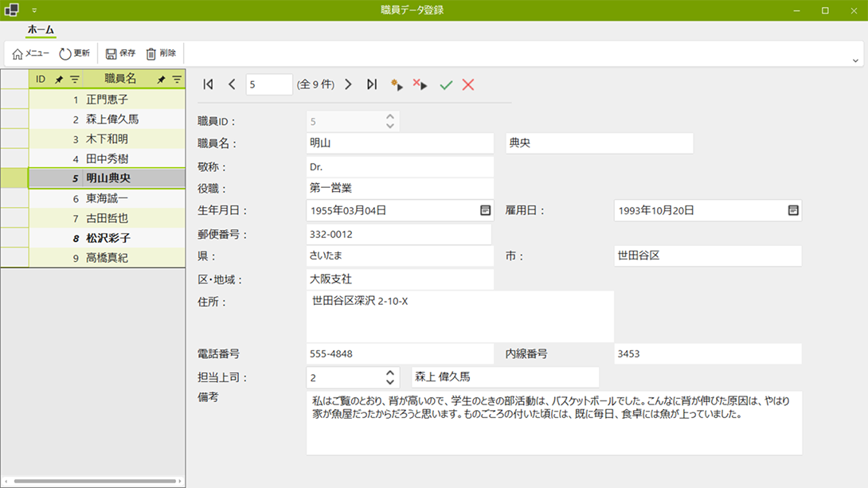Image resolution: width=868 pixels, height=488 pixels.
Task: Decrease the 担当上司 value
Action: point(390,382)
